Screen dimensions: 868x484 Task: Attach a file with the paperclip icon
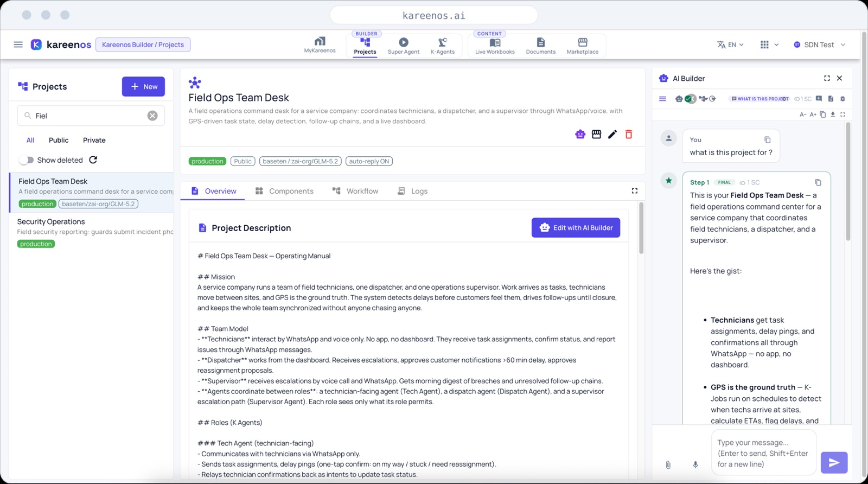click(668, 465)
